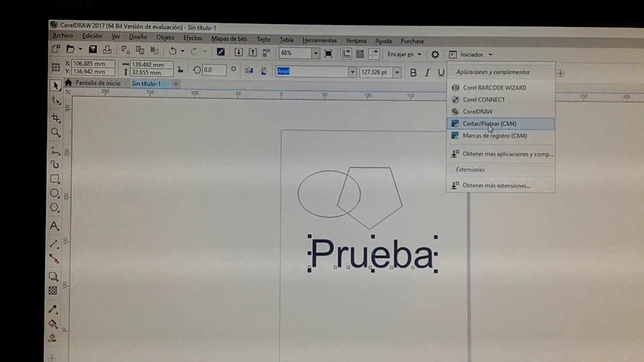Select the Crop tool
The height and width of the screenshot is (362, 644).
(55, 118)
